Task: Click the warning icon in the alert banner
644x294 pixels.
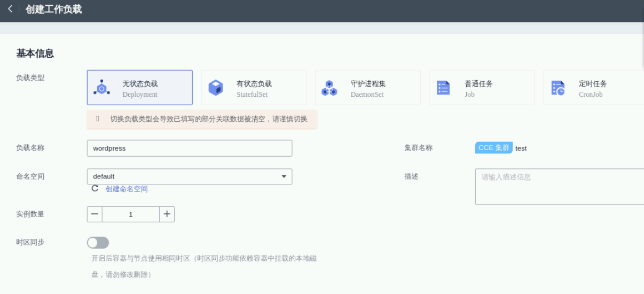Action: 98,119
